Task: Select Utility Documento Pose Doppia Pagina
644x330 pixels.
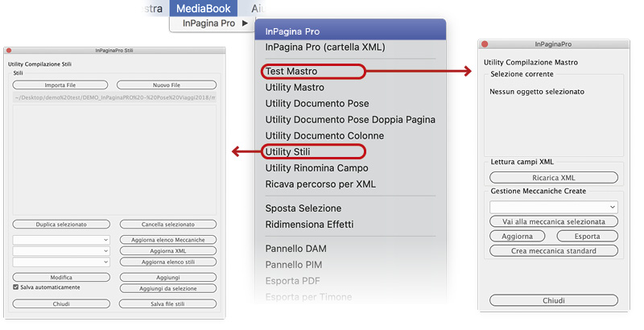Action: [350, 119]
